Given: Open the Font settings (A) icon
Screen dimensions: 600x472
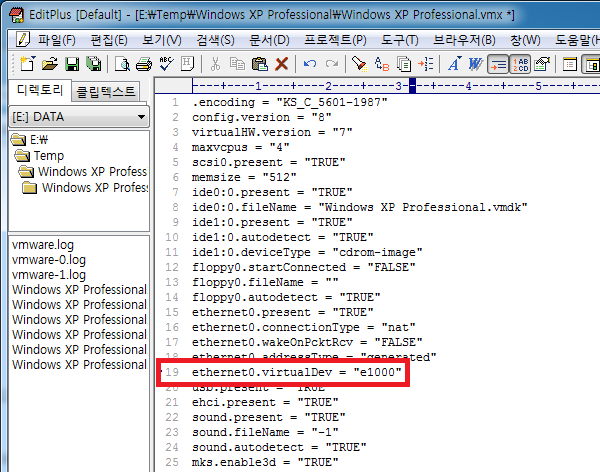Looking at the screenshot, I should 454,64.
